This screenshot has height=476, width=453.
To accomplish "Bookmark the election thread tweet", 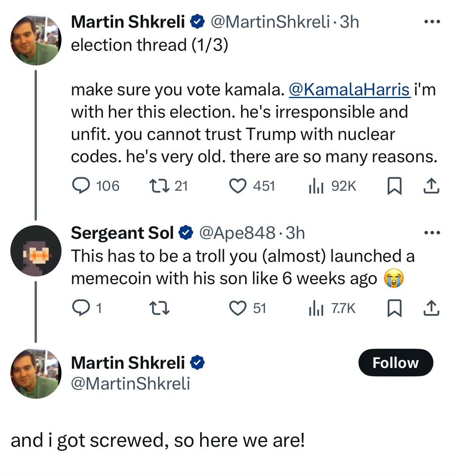I will point(394,186).
